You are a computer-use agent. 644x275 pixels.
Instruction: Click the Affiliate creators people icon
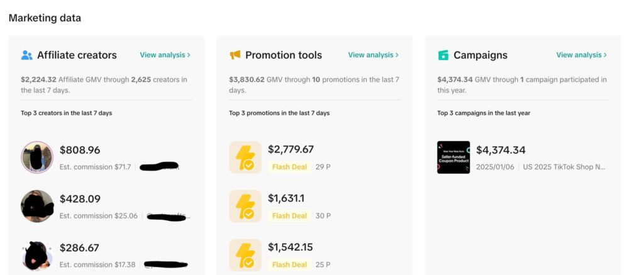pyautogui.click(x=26, y=55)
